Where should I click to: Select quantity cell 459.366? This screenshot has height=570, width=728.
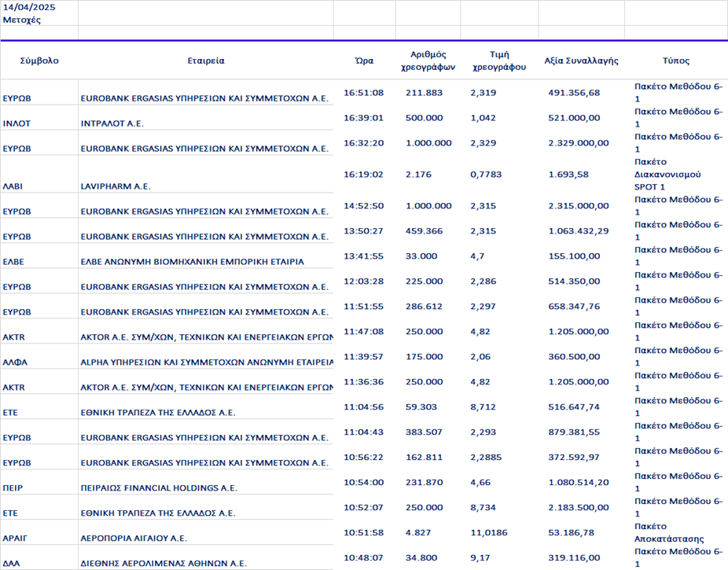[424, 231]
